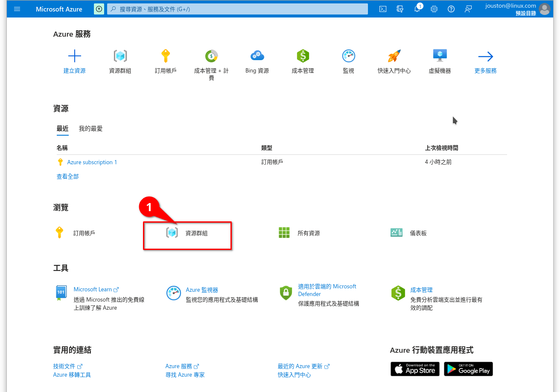This screenshot has width=560, height=392.
Task: Open 儀表板 chart icon
Action: (x=397, y=233)
